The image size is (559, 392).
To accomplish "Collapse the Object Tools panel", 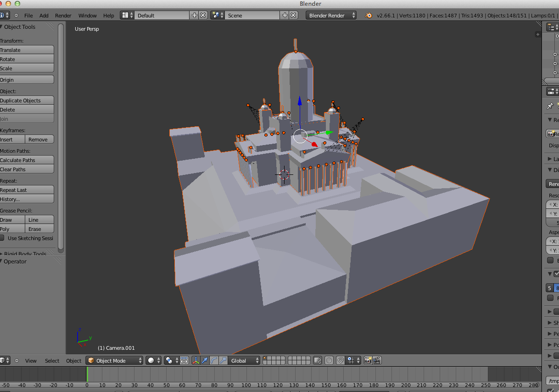I will (1, 27).
